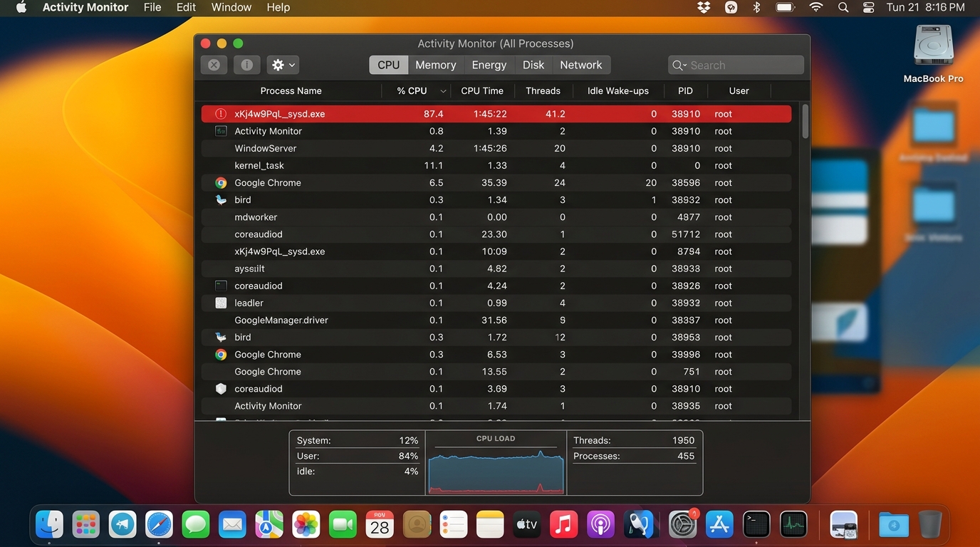Open process details with the Inspect (i) icon

tap(246, 64)
